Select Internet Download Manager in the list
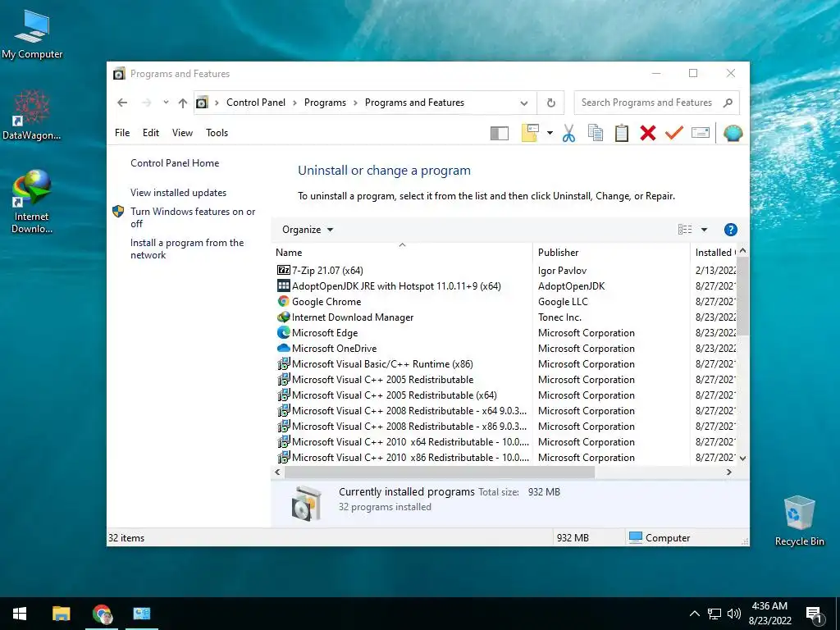The width and height of the screenshot is (840, 630). click(345, 317)
